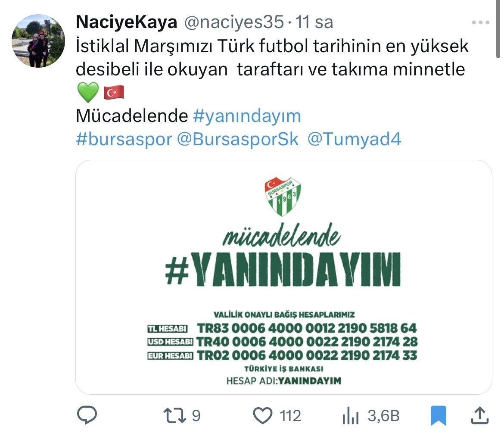Click the like count number 112
The width and height of the screenshot is (504, 443).
(x=290, y=415)
